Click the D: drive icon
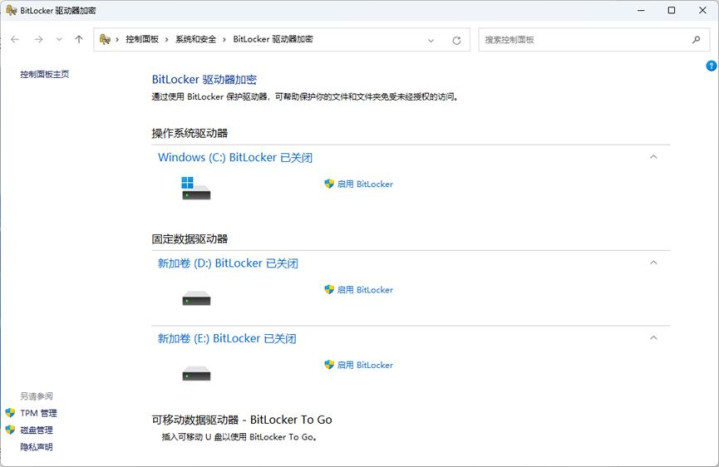This screenshot has height=467, width=719. 196,298
